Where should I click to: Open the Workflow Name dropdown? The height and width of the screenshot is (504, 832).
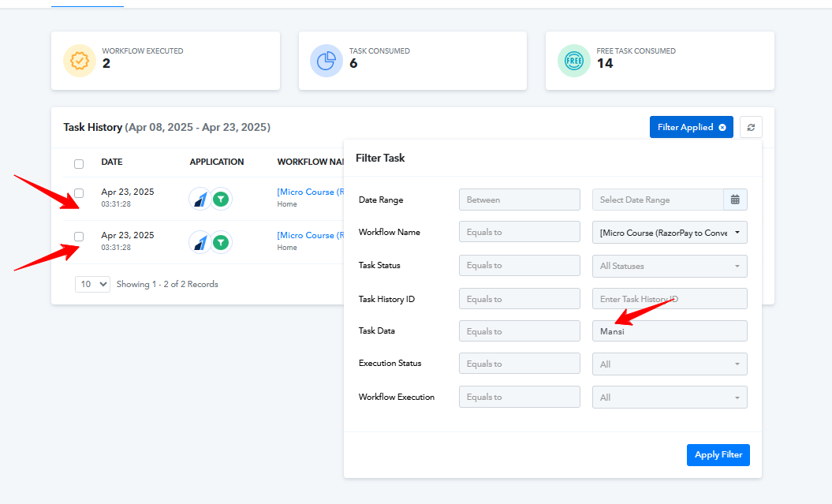tap(670, 233)
